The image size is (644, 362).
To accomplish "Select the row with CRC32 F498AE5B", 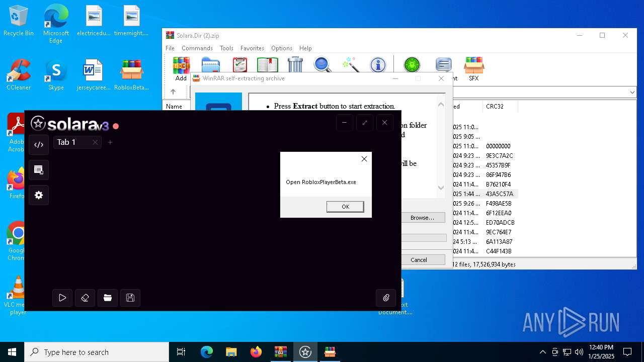I will [x=486, y=204].
